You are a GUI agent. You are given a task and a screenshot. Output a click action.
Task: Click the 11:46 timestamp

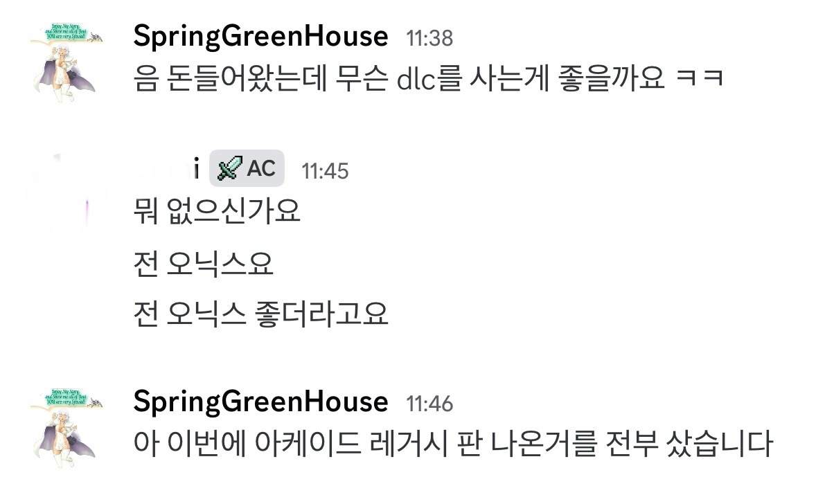coord(429,403)
